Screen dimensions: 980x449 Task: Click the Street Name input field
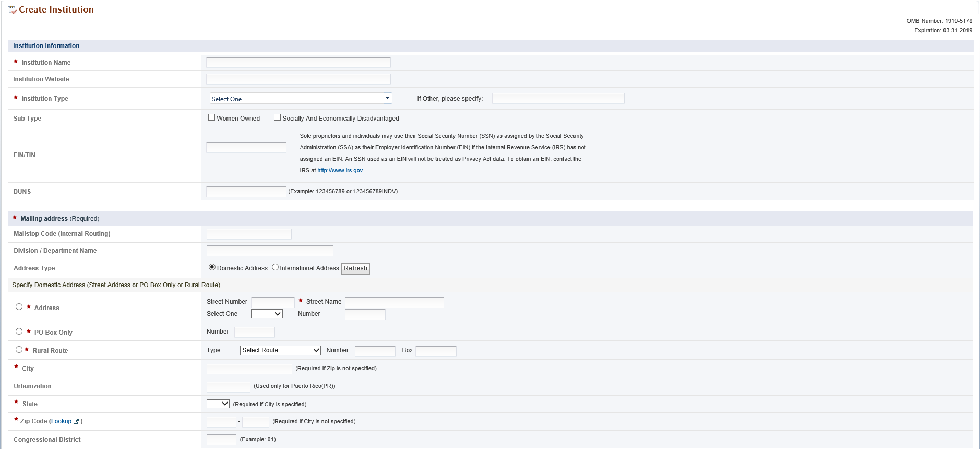394,302
